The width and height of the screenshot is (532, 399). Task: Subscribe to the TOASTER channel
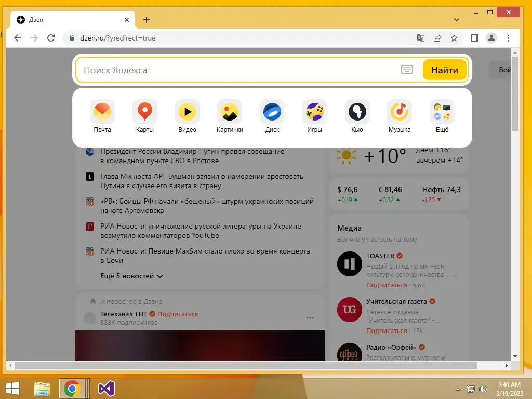387,285
